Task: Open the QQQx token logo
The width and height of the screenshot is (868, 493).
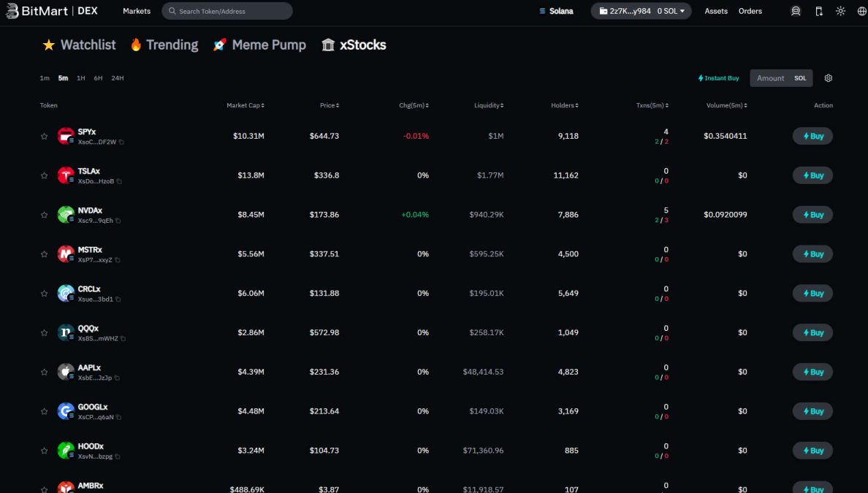Action: [66, 332]
